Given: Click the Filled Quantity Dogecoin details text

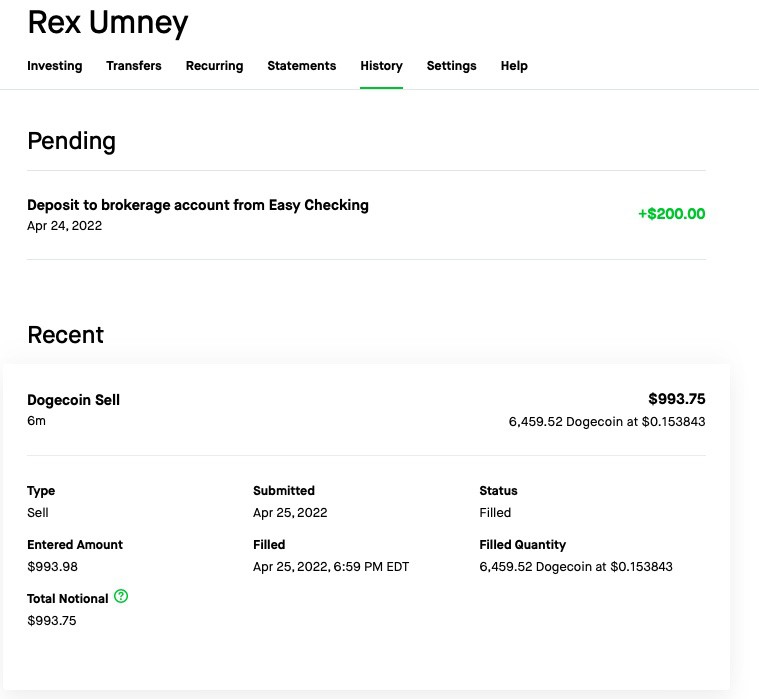Looking at the screenshot, I should (576, 567).
